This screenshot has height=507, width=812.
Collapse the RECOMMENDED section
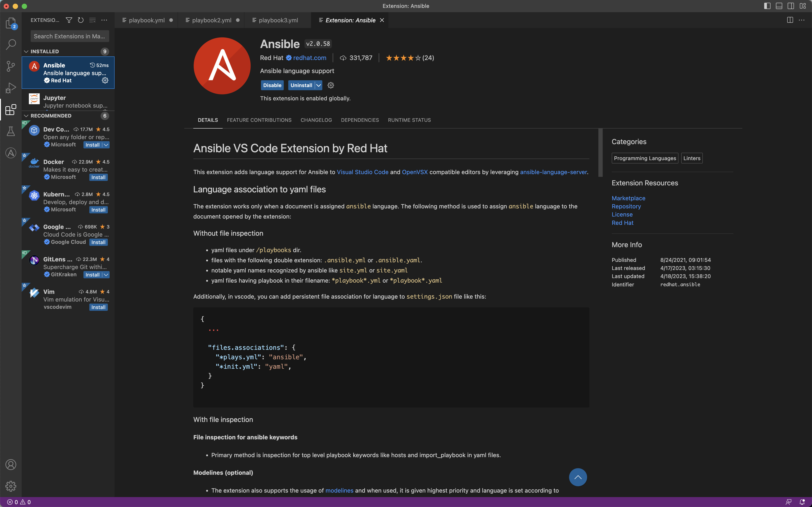26,116
